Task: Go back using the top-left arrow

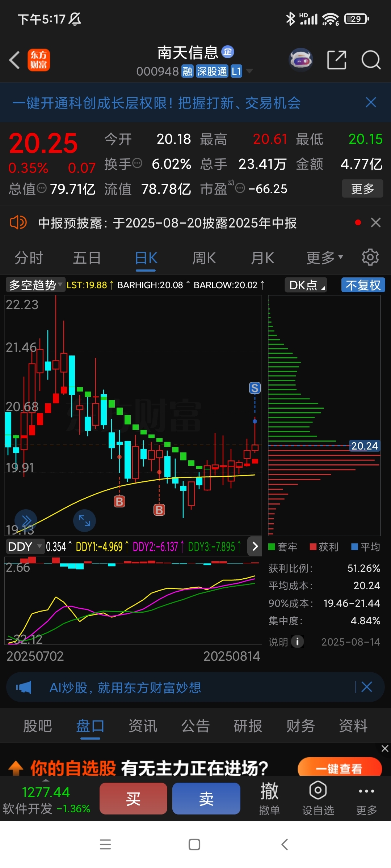Action: click(x=14, y=60)
